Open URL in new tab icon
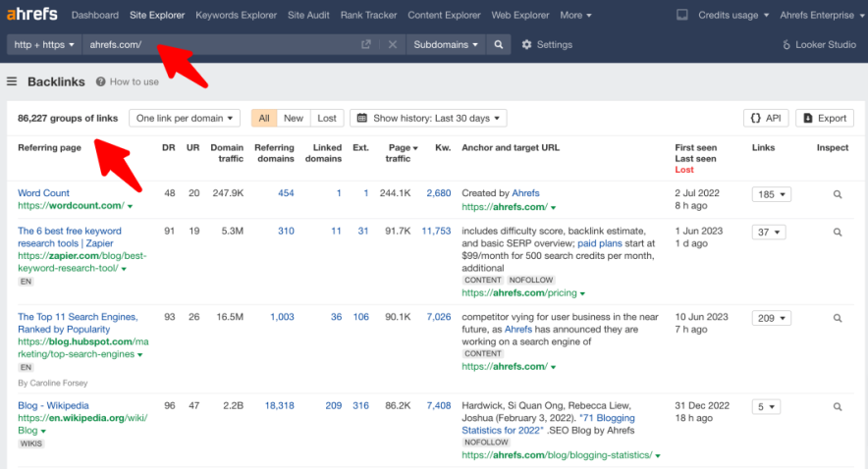 (x=366, y=45)
